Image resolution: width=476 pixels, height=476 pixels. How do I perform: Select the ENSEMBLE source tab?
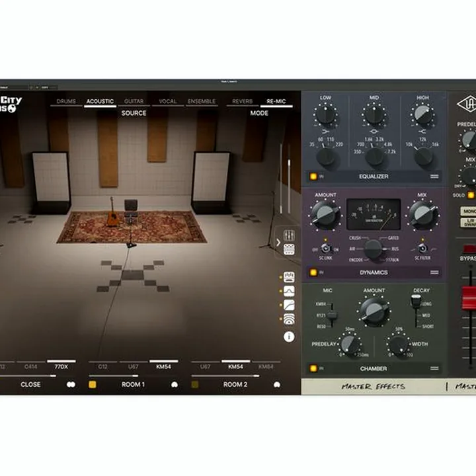click(x=202, y=101)
